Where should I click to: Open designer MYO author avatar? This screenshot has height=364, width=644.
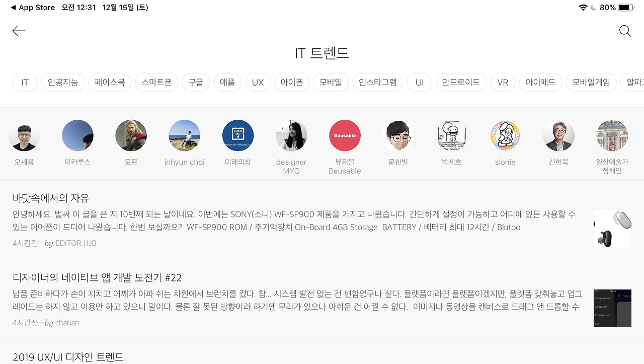click(291, 135)
